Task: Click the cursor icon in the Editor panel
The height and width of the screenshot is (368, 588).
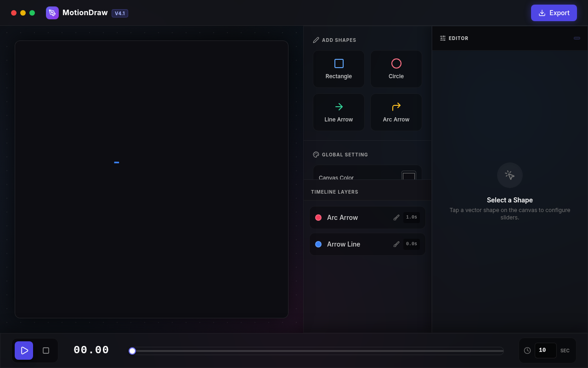Action: point(509,175)
